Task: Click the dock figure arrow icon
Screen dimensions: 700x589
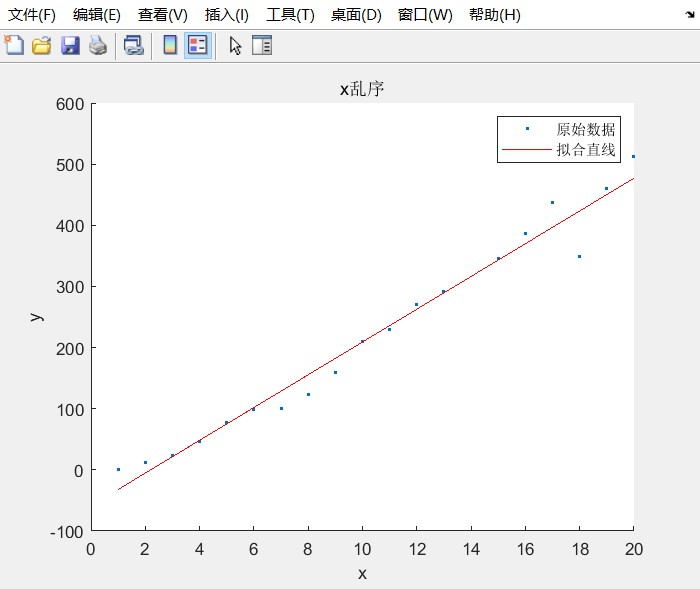Action: (690, 15)
